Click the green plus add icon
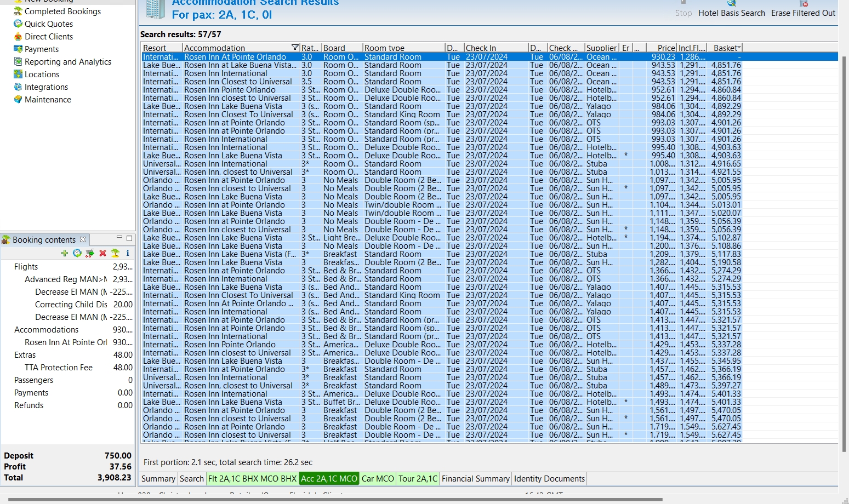Screen dimensions: 849x504 (65, 253)
